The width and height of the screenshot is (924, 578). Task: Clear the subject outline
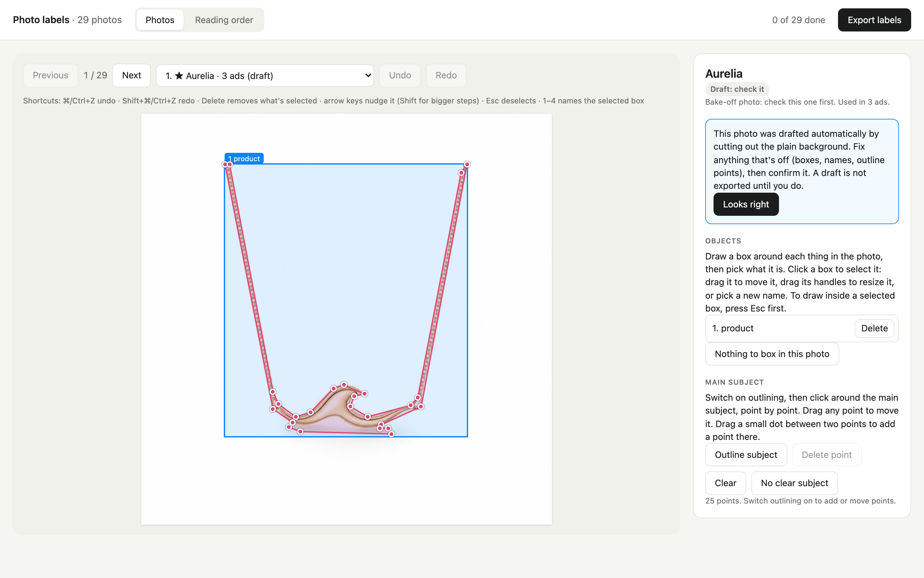click(x=725, y=483)
